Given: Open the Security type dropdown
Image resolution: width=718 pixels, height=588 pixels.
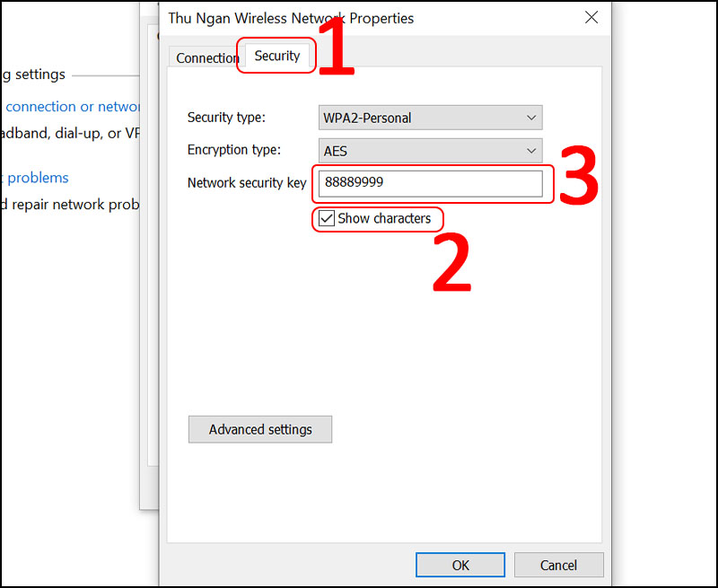Looking at the screenshot, I should (x=431, y=118).
